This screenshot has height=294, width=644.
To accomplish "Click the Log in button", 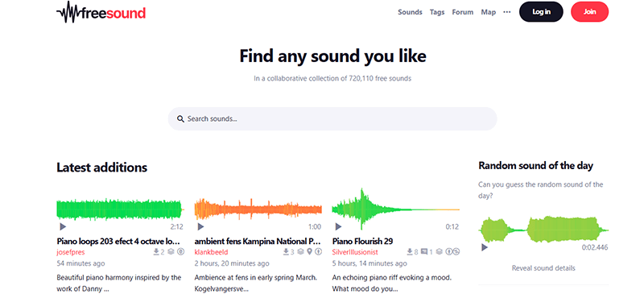I will (541, 12).
